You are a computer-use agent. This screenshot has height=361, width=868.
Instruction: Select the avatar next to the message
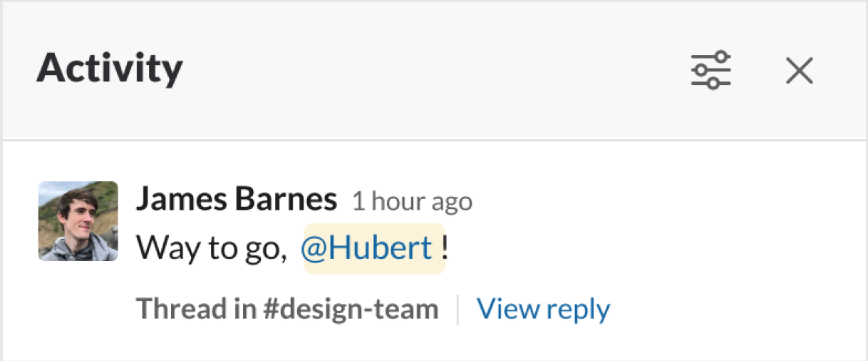coord(78,221)
